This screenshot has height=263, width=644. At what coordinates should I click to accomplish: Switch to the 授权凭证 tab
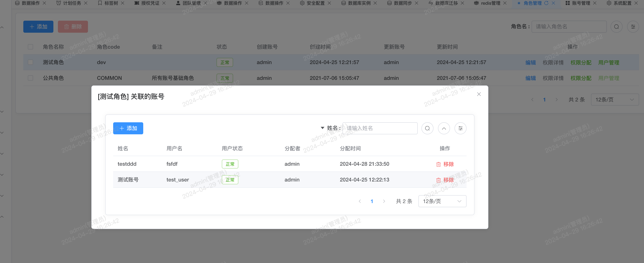(x=150, y=3)
